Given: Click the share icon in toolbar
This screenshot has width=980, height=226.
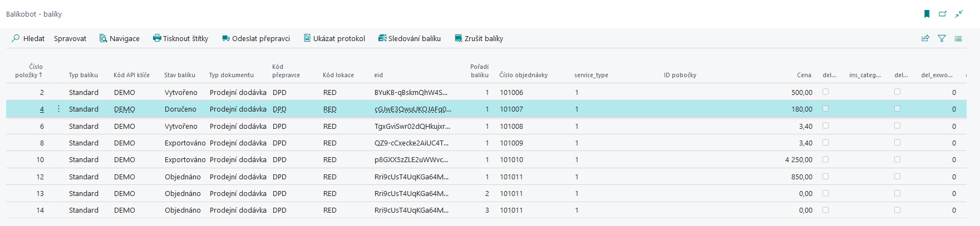Looking at the screenshot, I should click(925, 38).
